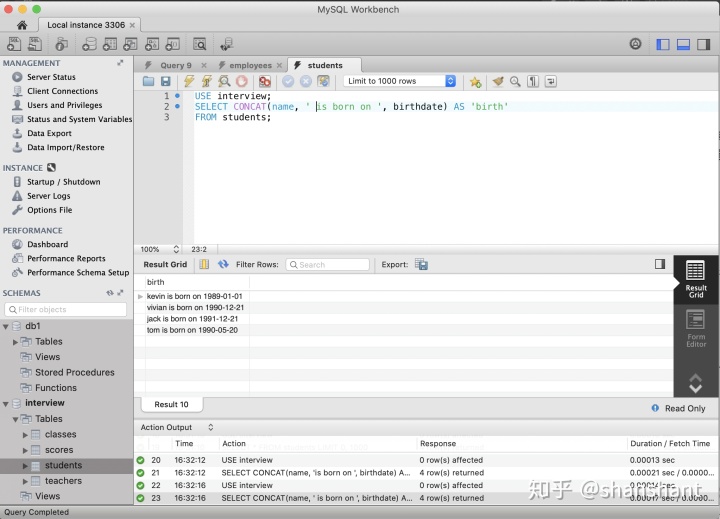Toggle the bottom output panel
The height and width of the screenshot is (519, 720).
683,44
